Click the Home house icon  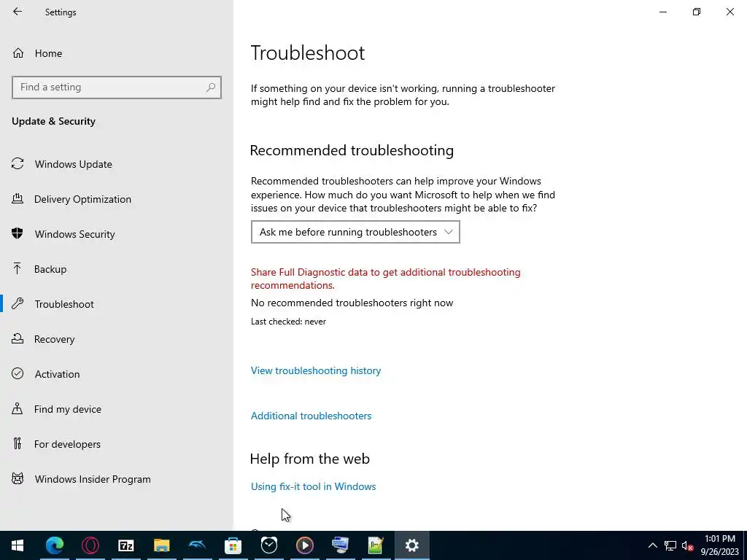(x=18, y=52)
